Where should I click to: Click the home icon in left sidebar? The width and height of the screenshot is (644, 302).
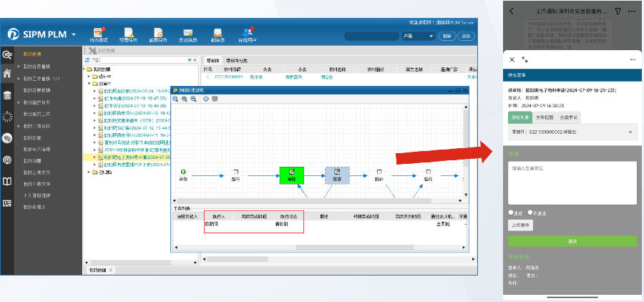(x=7, y=73)
